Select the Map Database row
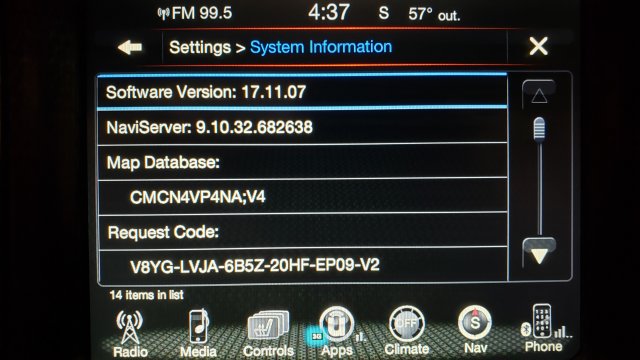The image size is (640, 360). point(302,162)
